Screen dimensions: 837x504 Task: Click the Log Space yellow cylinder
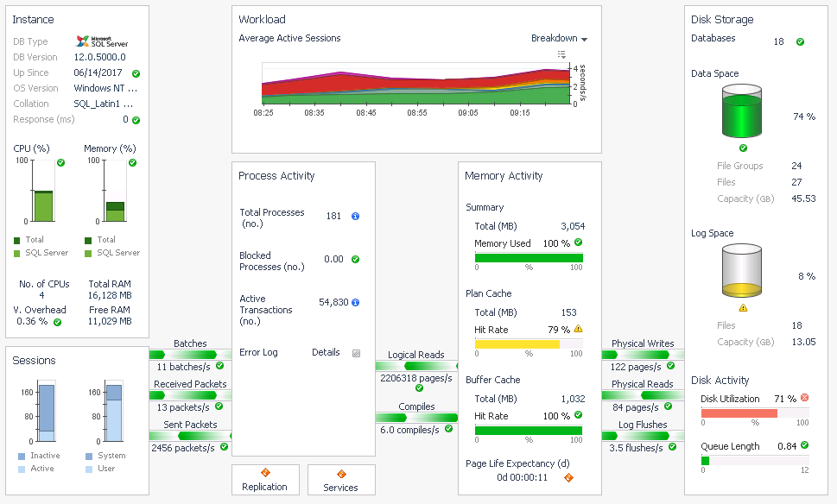coord(743,272)
